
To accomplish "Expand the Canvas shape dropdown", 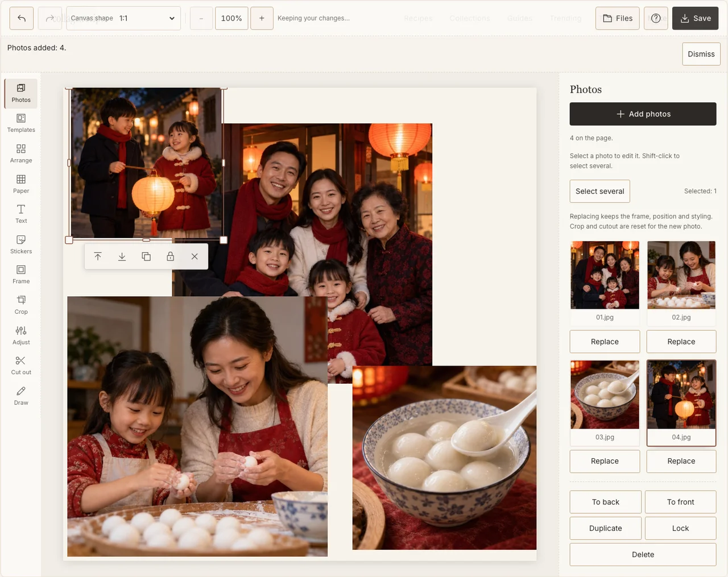I will (123, 18).
